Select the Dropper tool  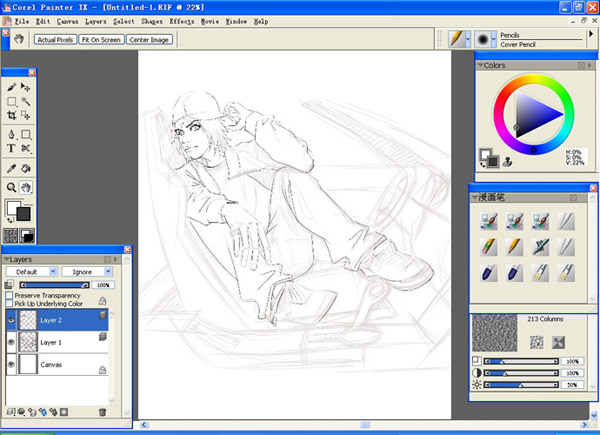11,167
